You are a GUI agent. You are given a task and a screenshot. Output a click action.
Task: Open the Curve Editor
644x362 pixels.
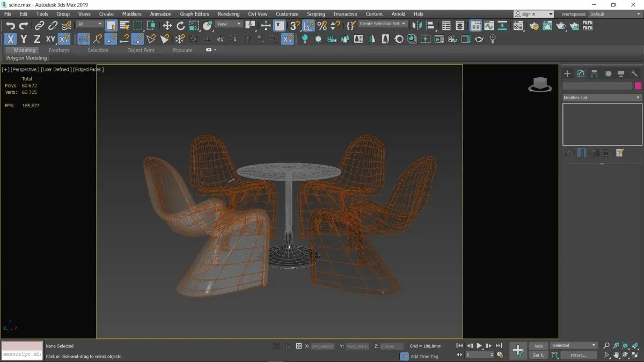pos(489,25)
